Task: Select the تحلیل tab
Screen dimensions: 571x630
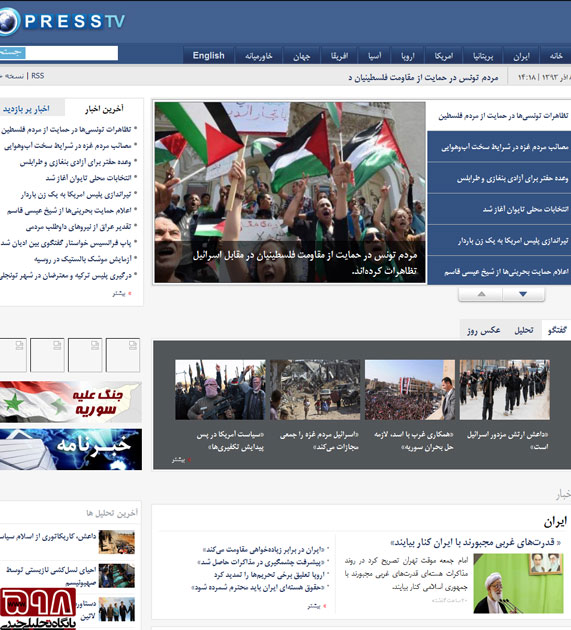Action: coord(524,330)
